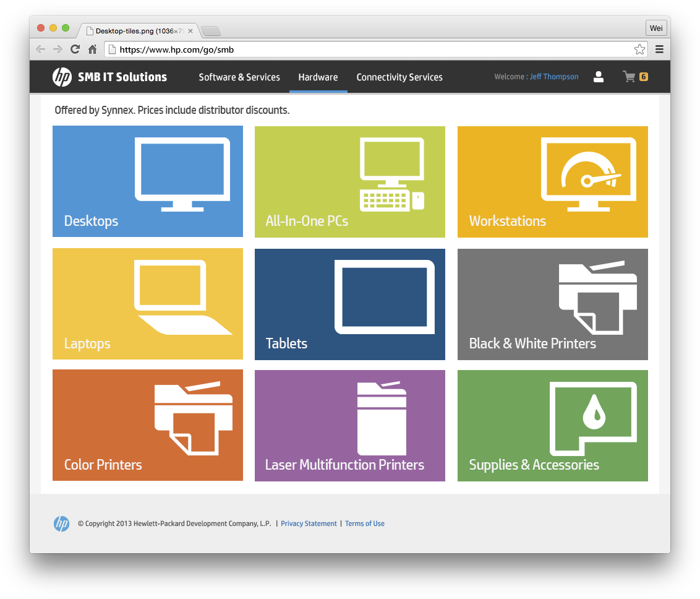
Task: Click the Color Printers tile label
Action: pyautogui.click(x=103, y=465)
